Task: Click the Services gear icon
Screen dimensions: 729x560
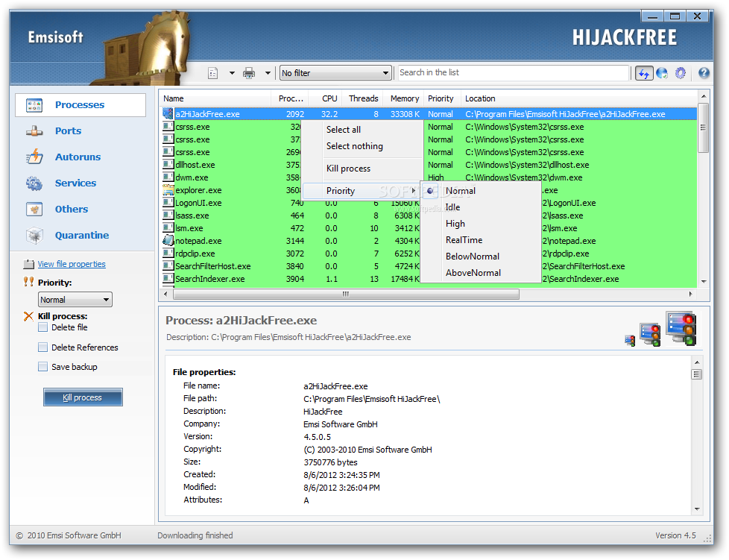Action: [x=34, y=183]
